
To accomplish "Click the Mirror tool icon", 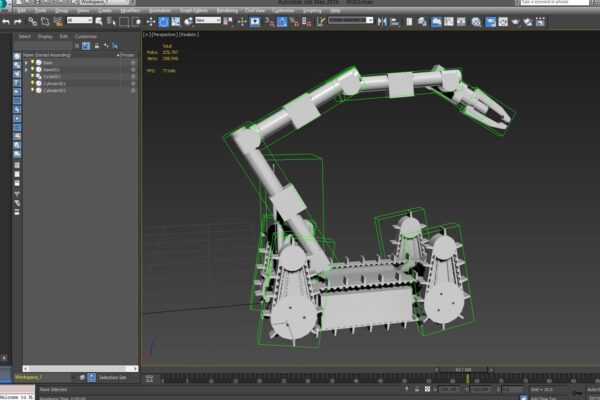I will (x=382, y=22).
